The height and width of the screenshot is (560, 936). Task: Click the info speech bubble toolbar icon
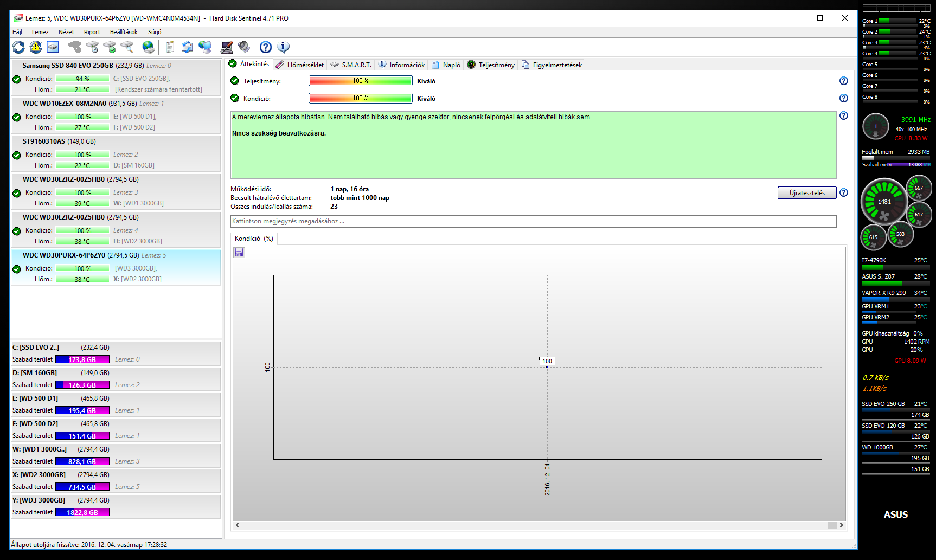click(283, 47)
